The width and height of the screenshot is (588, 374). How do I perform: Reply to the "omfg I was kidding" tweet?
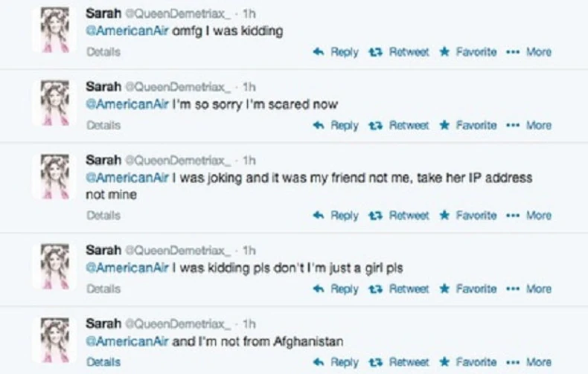click(x=336, y=52)
